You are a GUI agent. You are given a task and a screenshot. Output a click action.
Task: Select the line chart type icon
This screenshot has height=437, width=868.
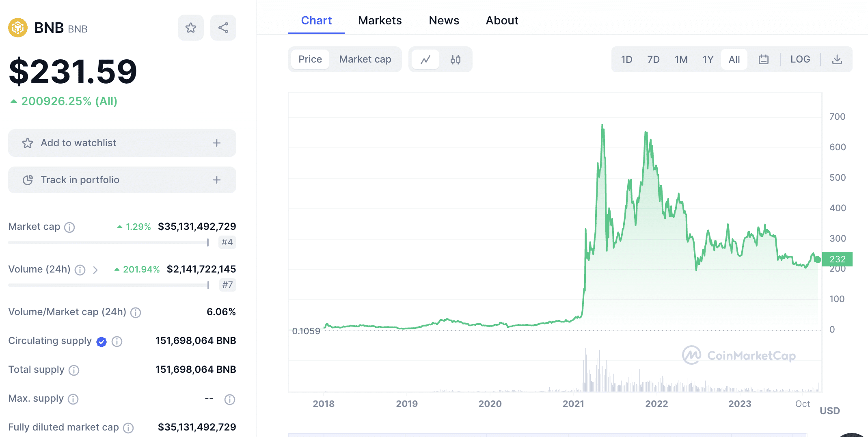425,60
